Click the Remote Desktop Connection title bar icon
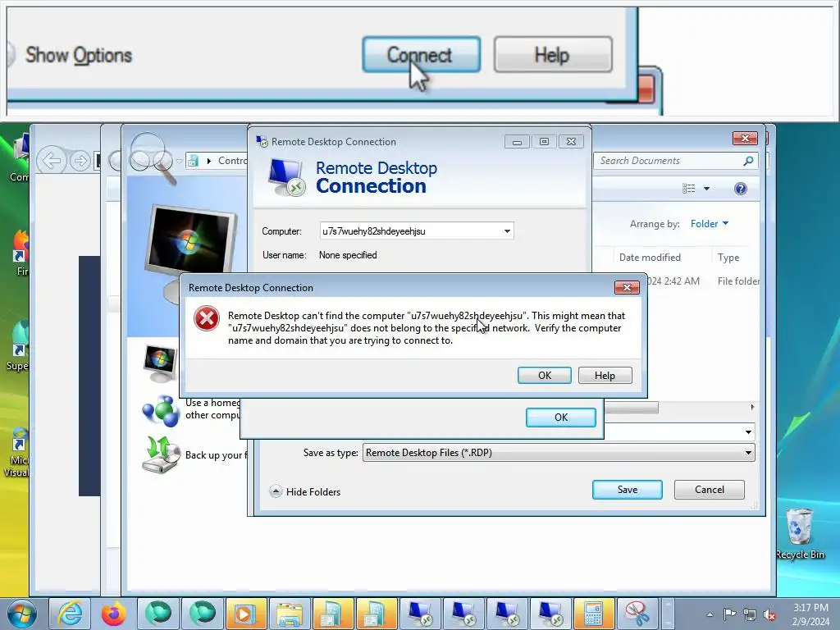The image size is (840, 630). 262,141
